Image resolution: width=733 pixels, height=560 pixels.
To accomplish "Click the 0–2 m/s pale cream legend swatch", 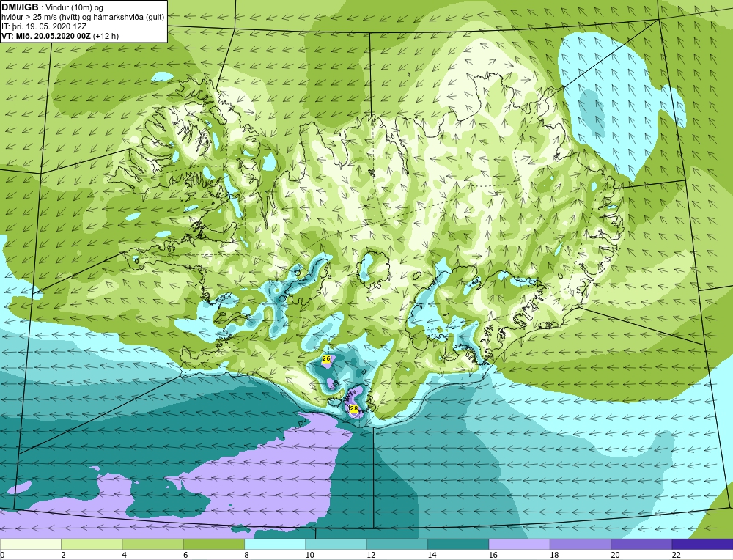I will [x=30, y=545].
